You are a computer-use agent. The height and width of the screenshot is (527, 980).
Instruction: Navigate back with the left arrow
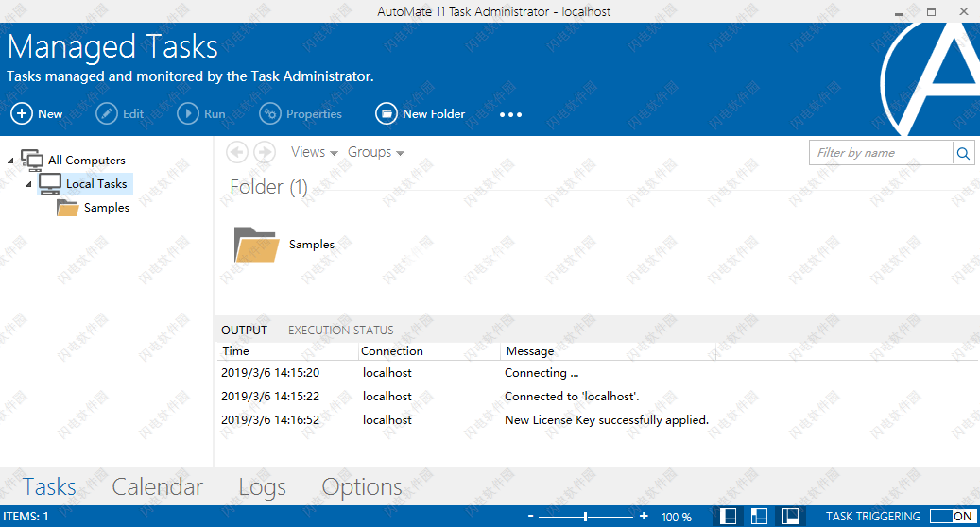(237, 152)
